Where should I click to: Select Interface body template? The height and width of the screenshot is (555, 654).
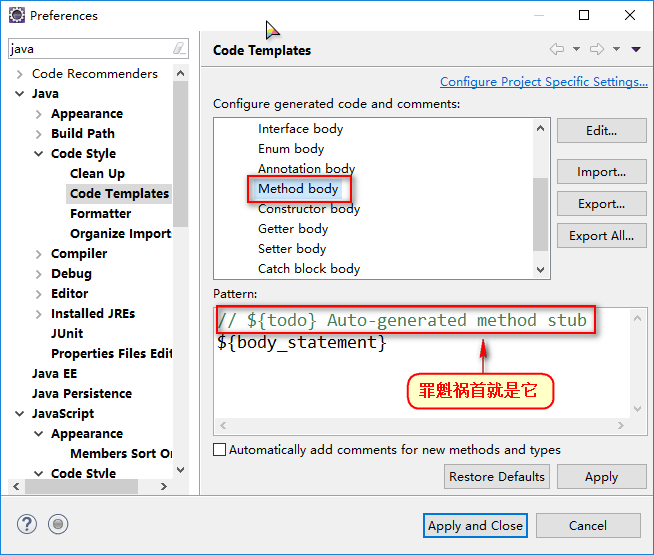click(x=300, y=129)
